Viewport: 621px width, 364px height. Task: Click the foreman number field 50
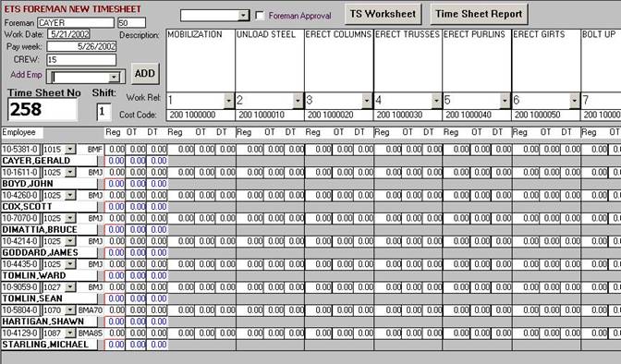pyautogui.click(x=131, y=22)
